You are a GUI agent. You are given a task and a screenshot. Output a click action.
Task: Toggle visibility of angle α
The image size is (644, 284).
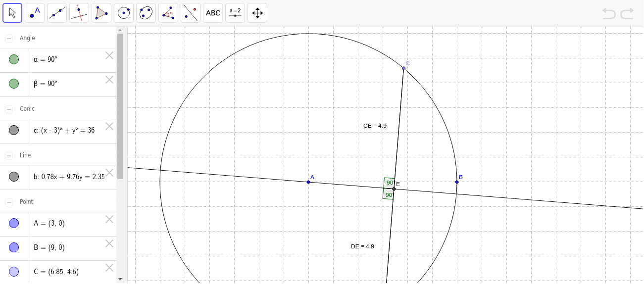(14, 59)
